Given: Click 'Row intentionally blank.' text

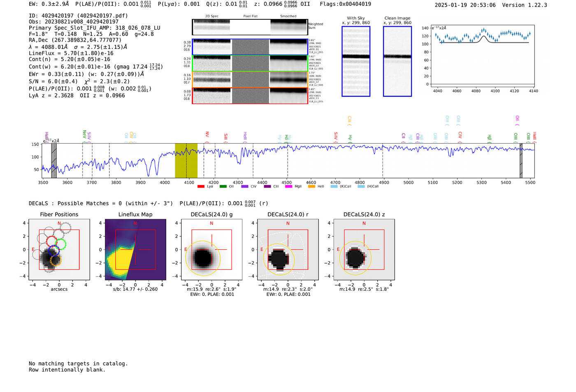Looking at the screenshot, I should tap(67, 370).
